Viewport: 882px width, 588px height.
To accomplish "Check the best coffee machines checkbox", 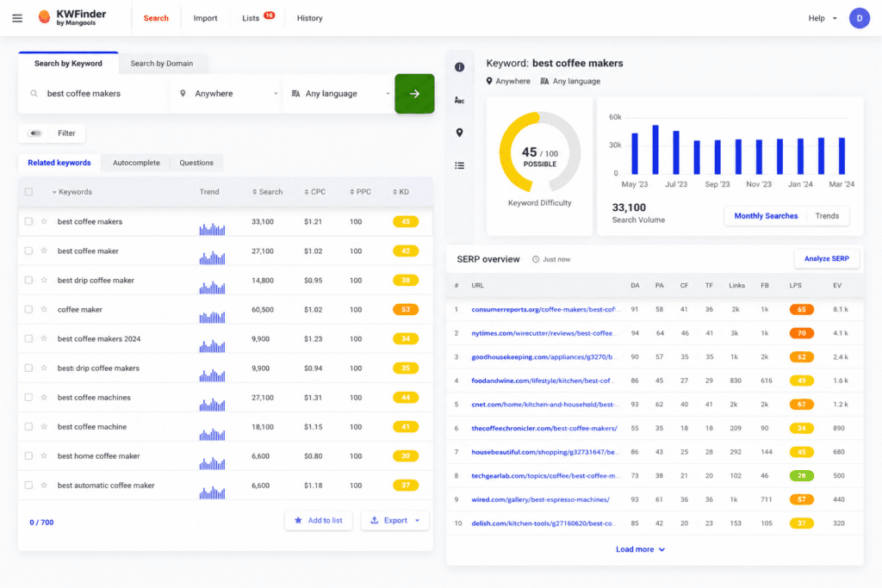I will coord(28,397).
